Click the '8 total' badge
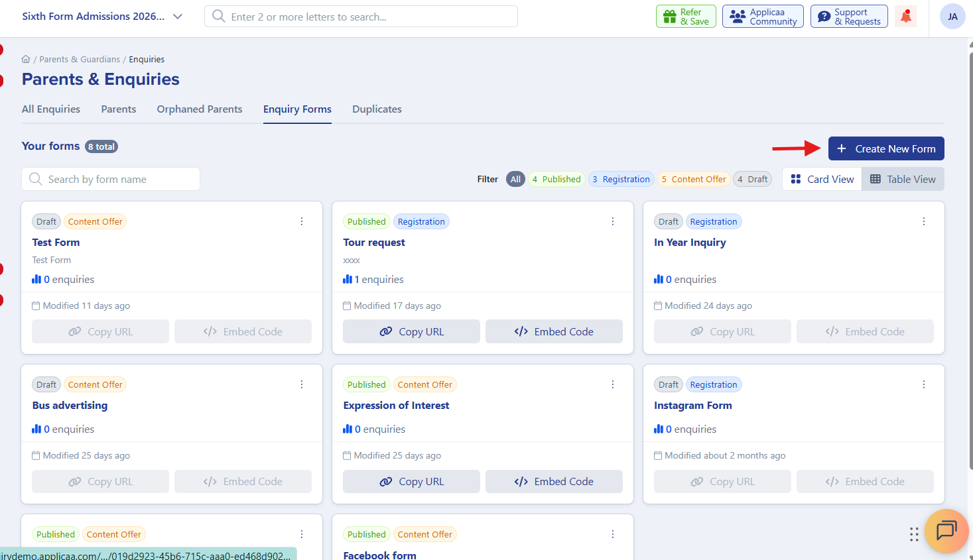 [x=101, y=146]
